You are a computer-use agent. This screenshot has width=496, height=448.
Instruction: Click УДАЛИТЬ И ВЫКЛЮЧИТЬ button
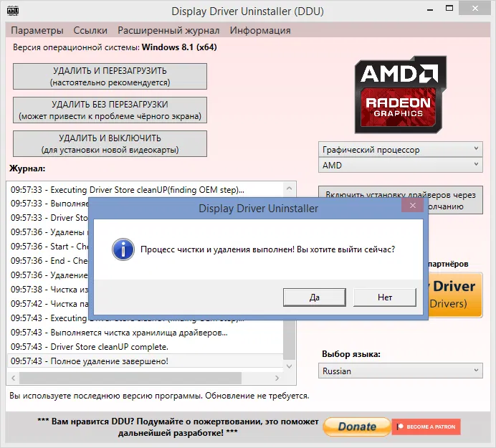click(x=110, y=143)
